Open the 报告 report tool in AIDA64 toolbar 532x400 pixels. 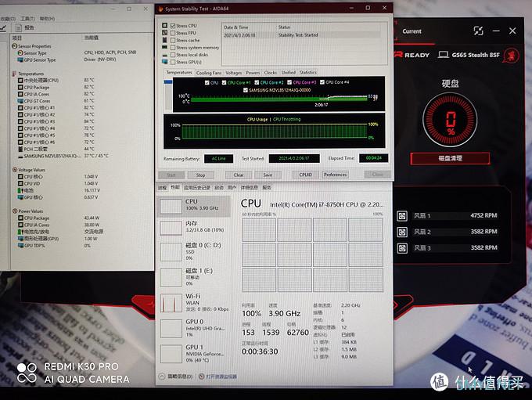point(25,27)
